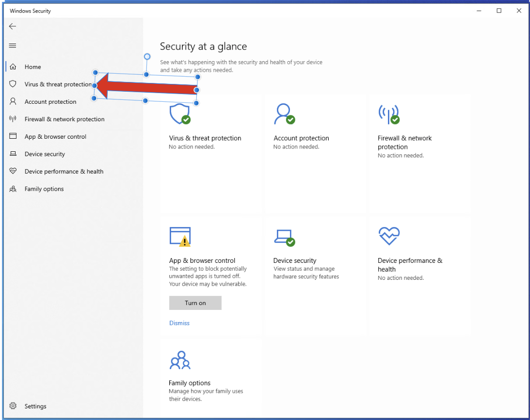This screenshot has width=530, height=420.
Task: Open Device performance heart tile icon
Action: [x=389, y=236]
